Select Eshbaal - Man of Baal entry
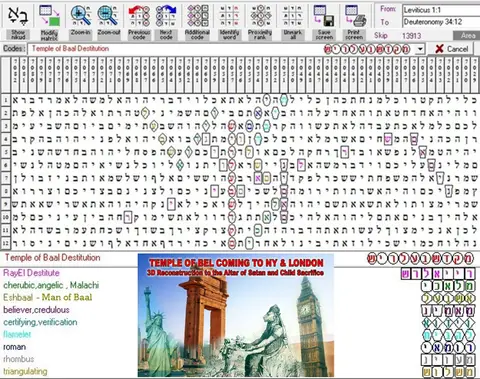 pos(47,297)
